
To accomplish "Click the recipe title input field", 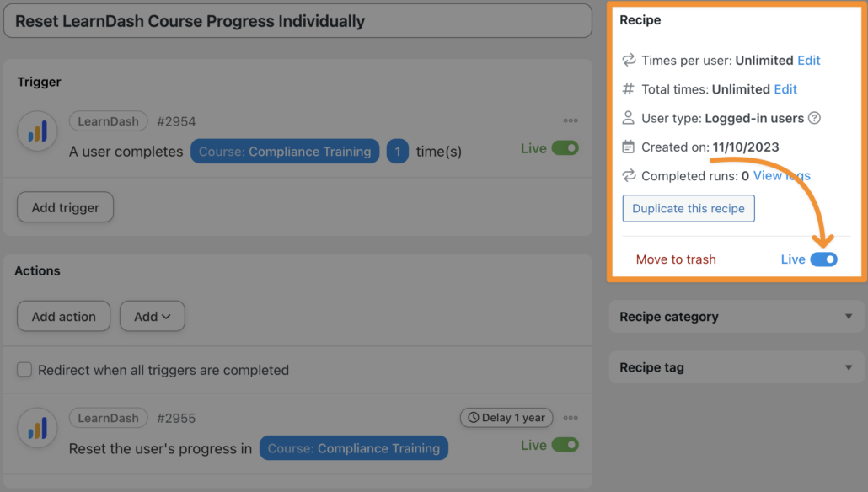I will (x=295, y=20).
